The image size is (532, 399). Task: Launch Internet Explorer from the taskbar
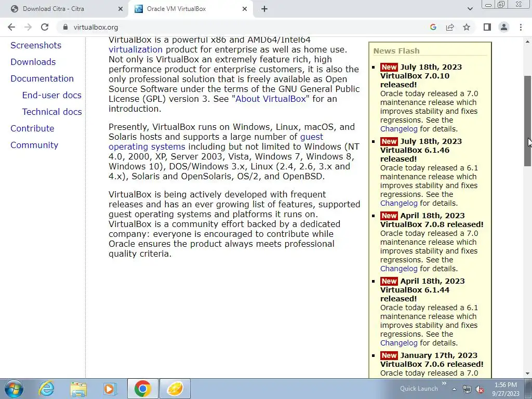(46, 389)
